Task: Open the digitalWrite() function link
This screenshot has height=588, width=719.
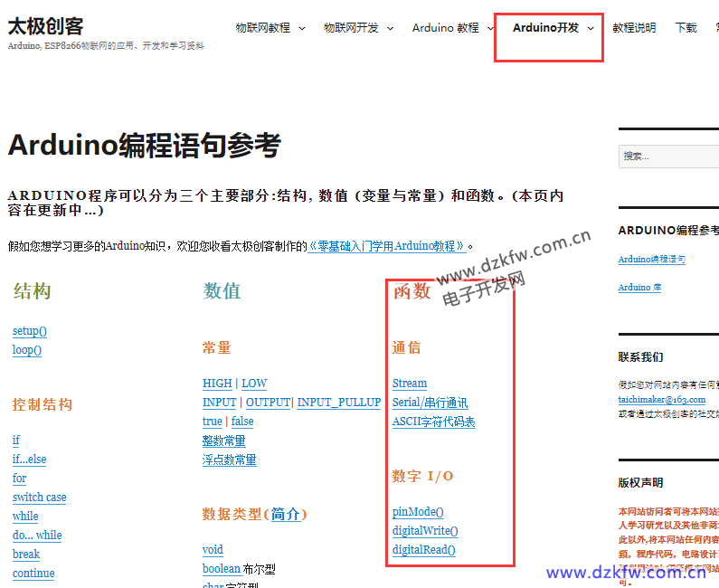Action: point(425,531)
